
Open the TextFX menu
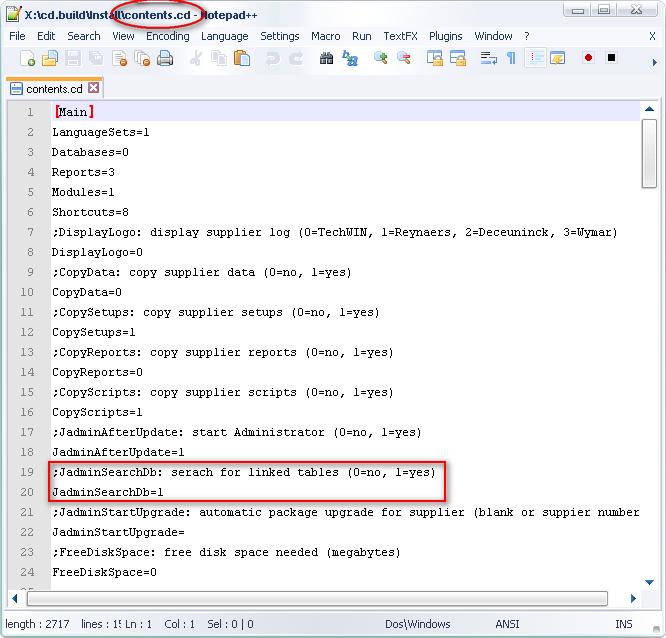coord(400,36)
